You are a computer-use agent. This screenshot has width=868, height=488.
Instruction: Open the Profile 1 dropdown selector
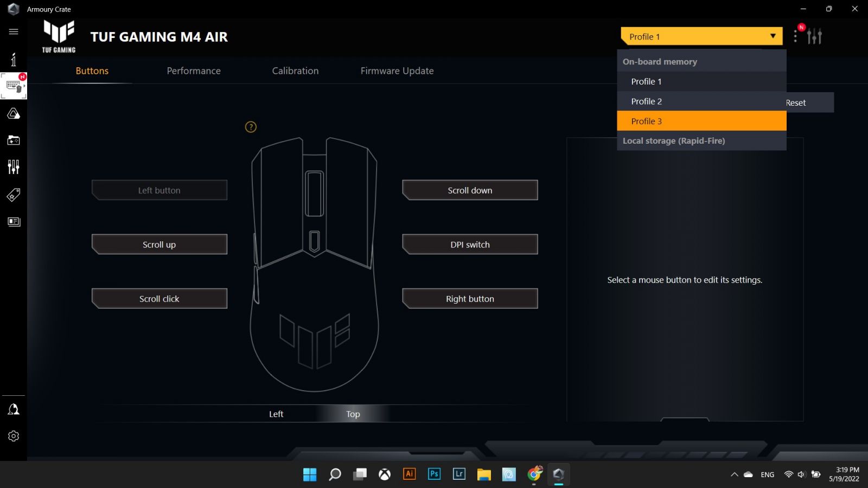pyautogui.click(x=701, y=36)
